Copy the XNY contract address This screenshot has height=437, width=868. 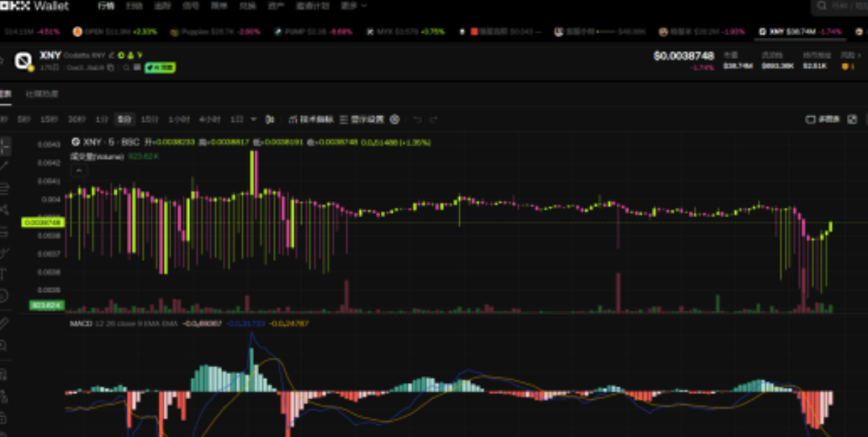(111, 68)
